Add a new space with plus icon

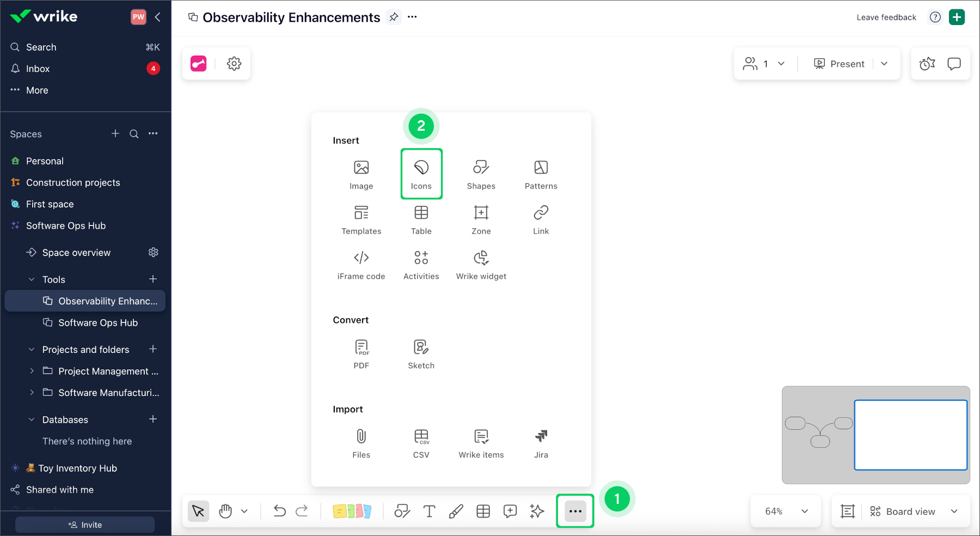[115, 133]
